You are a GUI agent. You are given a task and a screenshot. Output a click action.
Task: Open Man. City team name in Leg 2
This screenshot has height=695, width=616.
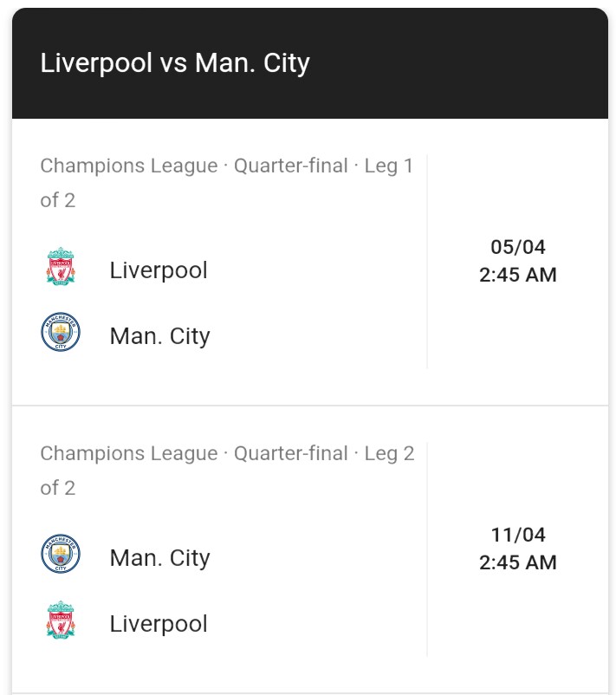click(x=159, y=558)
